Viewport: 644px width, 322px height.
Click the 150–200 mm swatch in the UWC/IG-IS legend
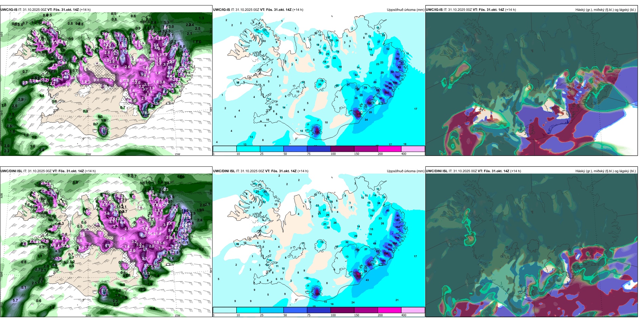[366, 149]
